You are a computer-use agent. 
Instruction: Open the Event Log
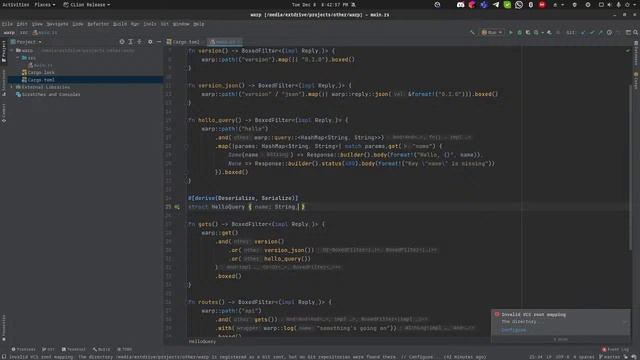[x=616, y=349]
